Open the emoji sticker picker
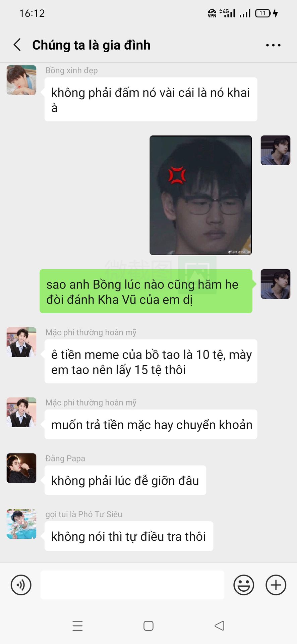The image size is (297, 644). point(244,585)
